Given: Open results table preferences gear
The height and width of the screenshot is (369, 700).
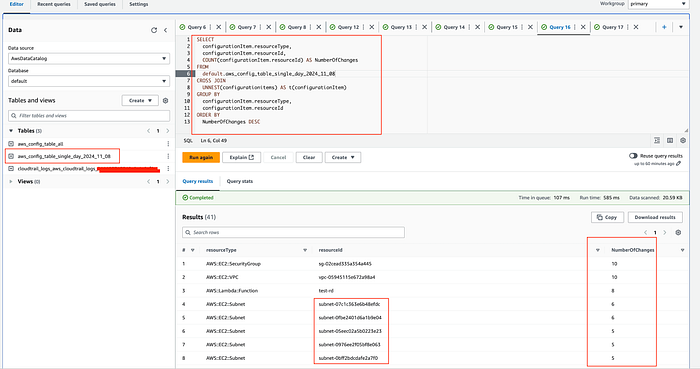Looking at the screenshot, I should (678, 232).
